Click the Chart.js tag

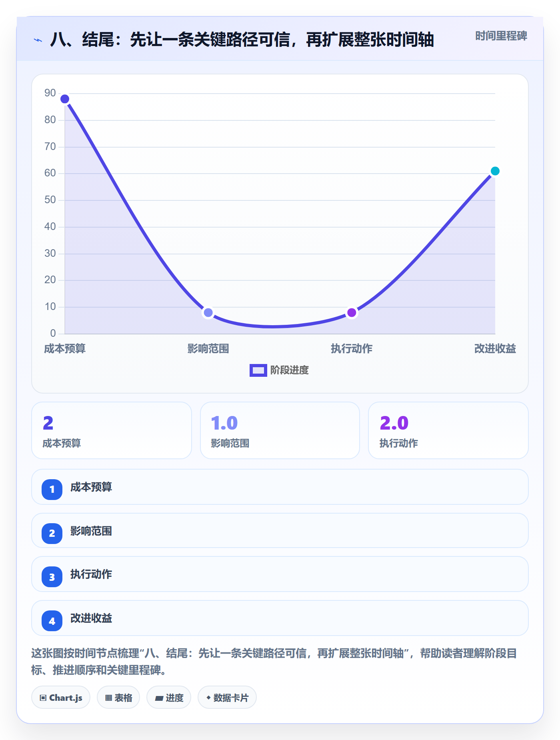61,698
